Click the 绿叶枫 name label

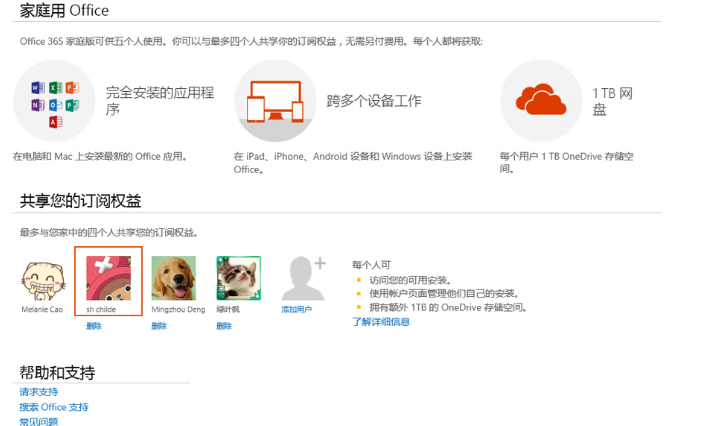(x=228, y=309)
